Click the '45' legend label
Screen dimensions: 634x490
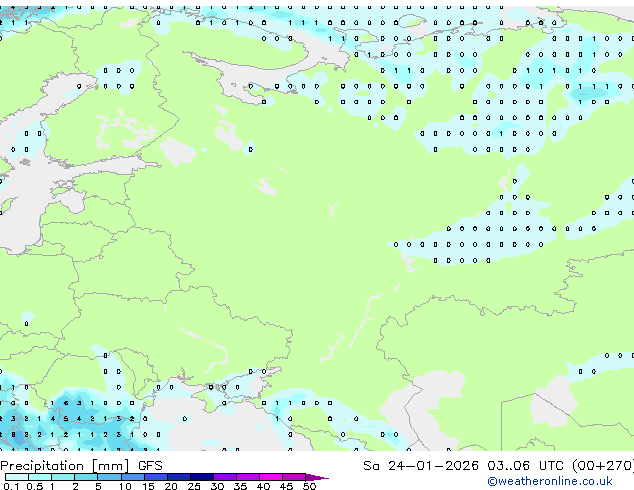[x=286, y=486]
